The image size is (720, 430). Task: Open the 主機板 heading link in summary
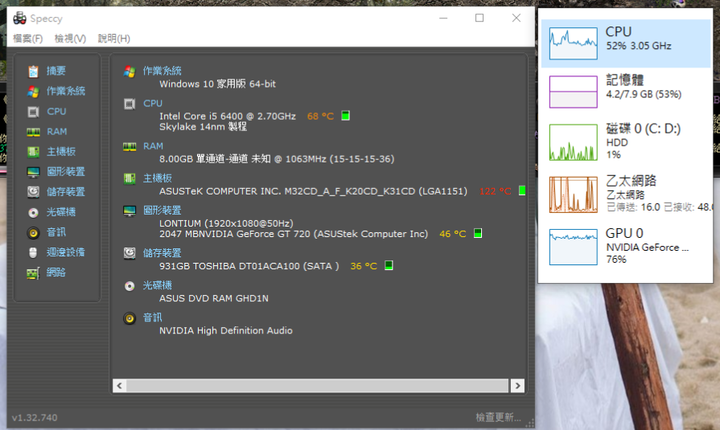[158, 178]
